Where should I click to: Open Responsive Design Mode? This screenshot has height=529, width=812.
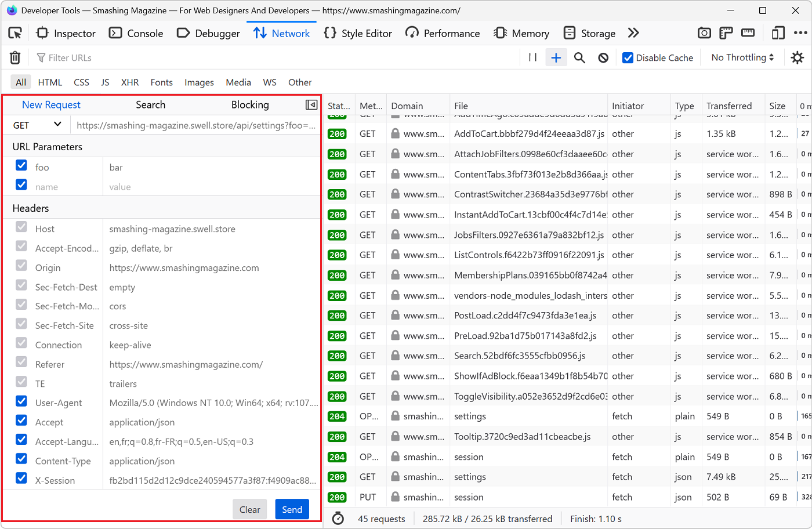(778, 33)
